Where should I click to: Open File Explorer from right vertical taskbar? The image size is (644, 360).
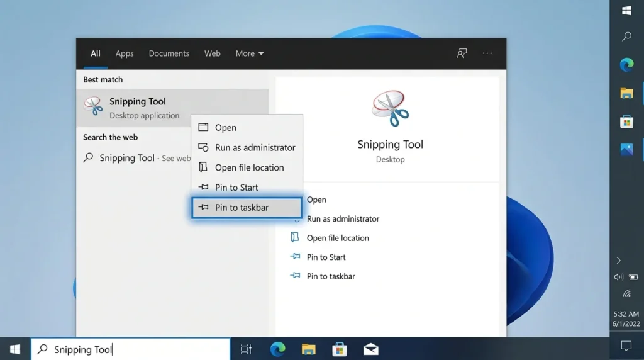(627, 93)
